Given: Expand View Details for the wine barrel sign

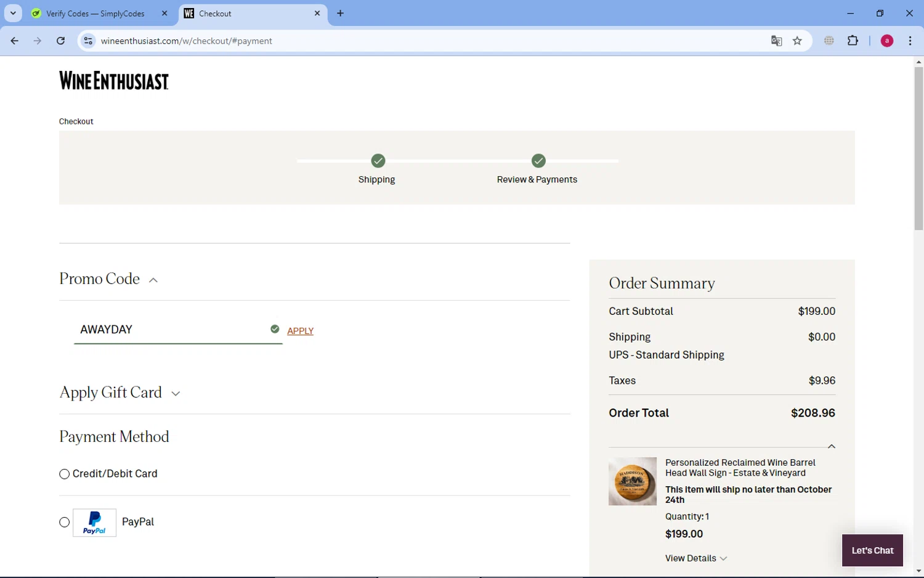Looking at the screenshot, I should pyautogui.click(x=696, y=558).
